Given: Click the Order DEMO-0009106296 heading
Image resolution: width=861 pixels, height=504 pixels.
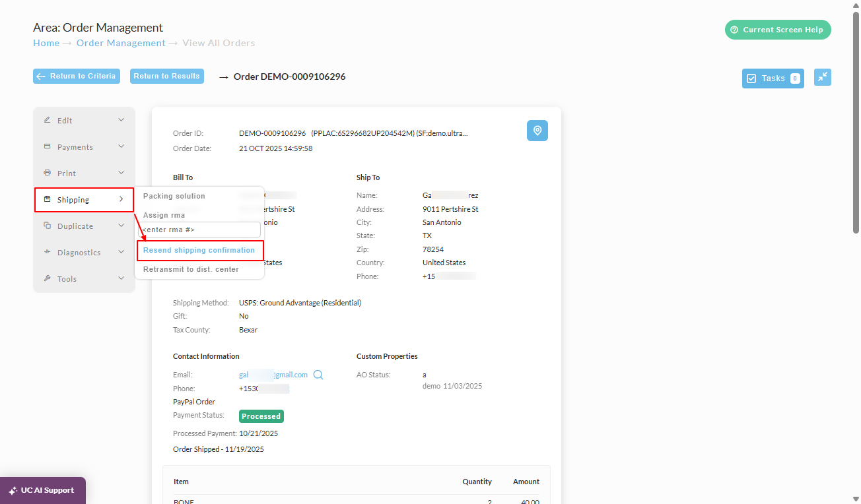Looking at the screenshot, I should [289, 77].
